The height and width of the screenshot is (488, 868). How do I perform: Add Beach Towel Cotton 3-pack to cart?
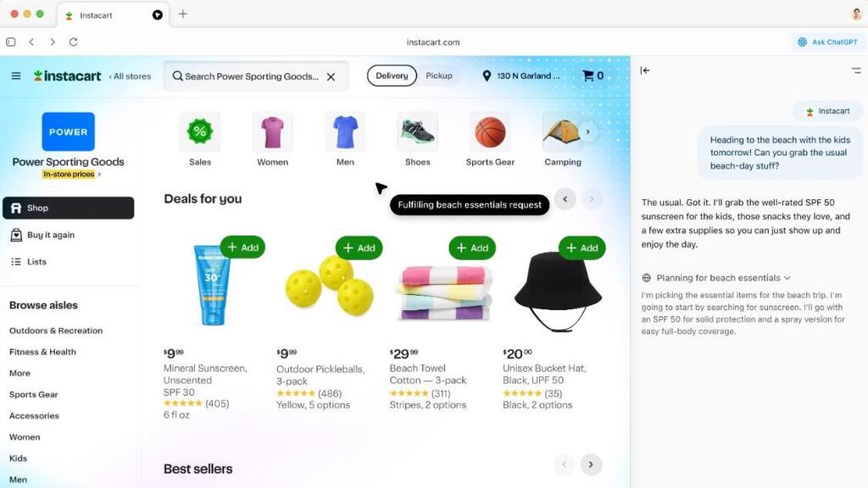coord(472,248)
